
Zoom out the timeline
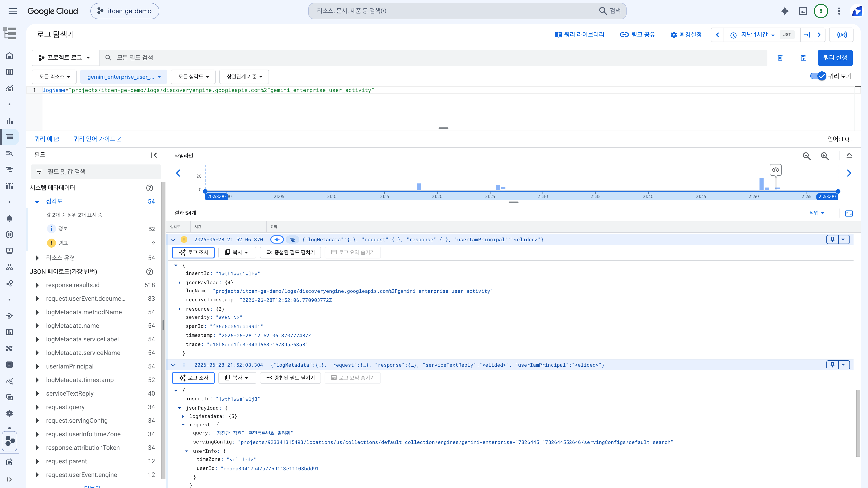(x=806, y=156)
